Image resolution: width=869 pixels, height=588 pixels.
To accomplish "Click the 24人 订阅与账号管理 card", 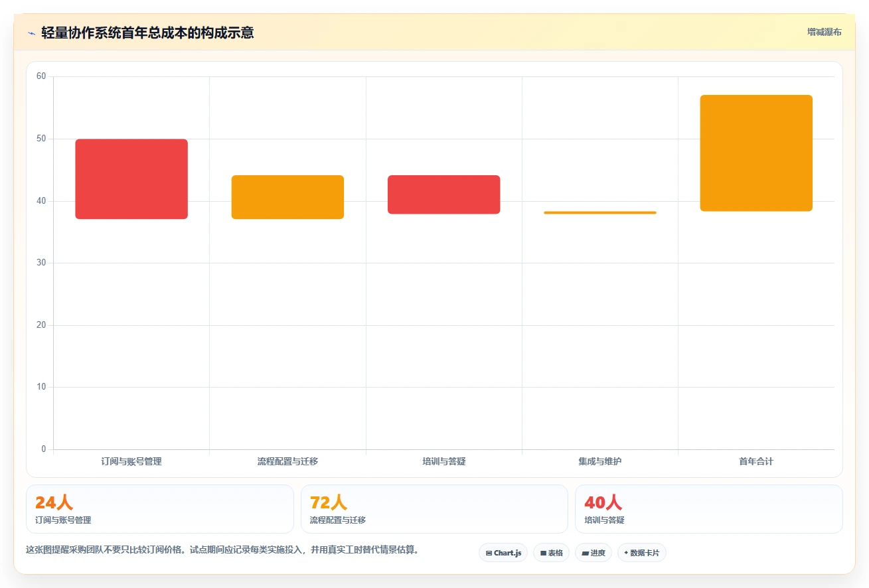I will click(x=160, y=509).
